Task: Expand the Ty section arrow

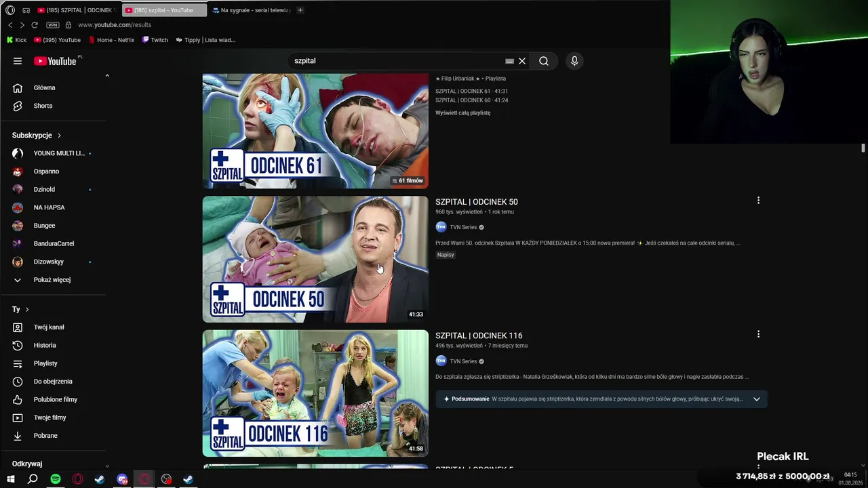Action: tap(27, 310)
